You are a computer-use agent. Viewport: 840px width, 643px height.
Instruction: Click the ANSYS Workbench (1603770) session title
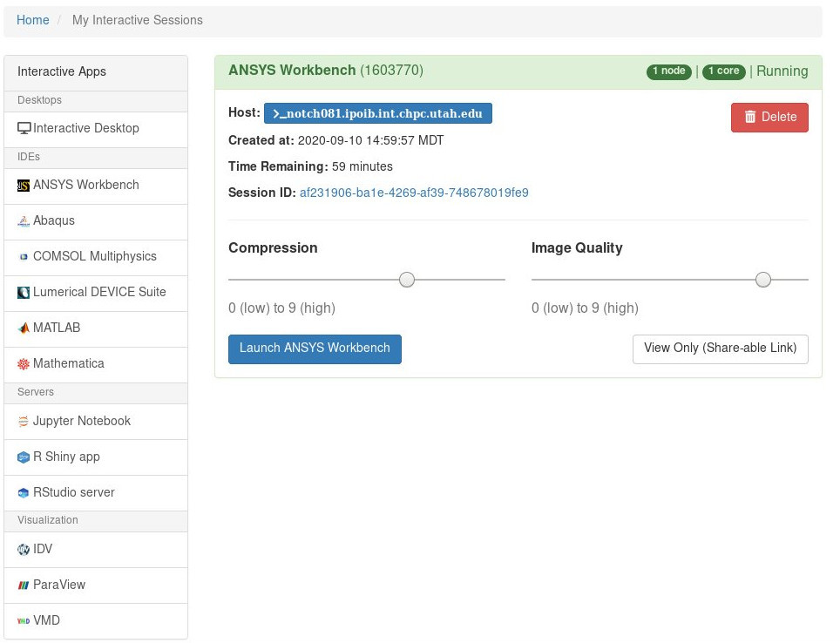326,71
